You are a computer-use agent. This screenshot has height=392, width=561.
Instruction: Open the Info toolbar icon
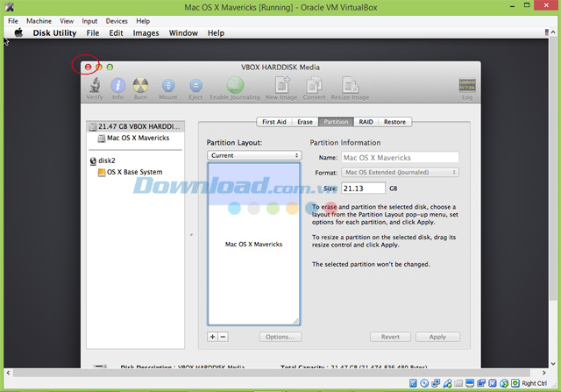117,86
